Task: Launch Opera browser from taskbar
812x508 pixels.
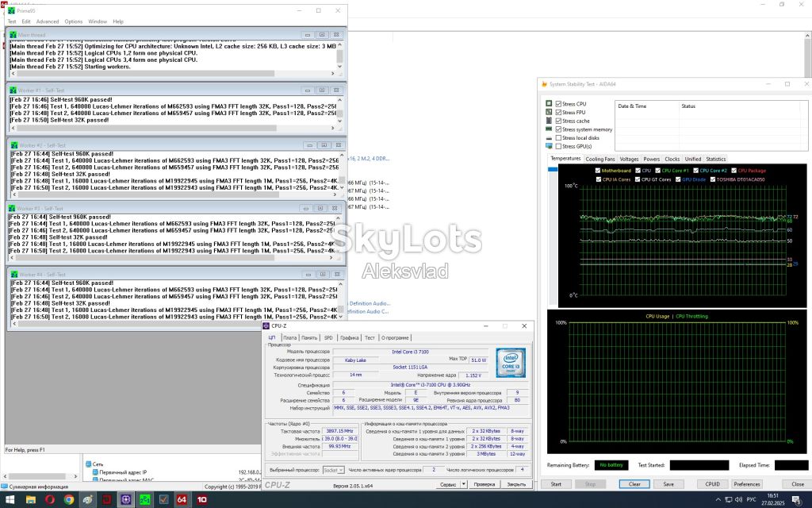Action: tap(50, 500)
